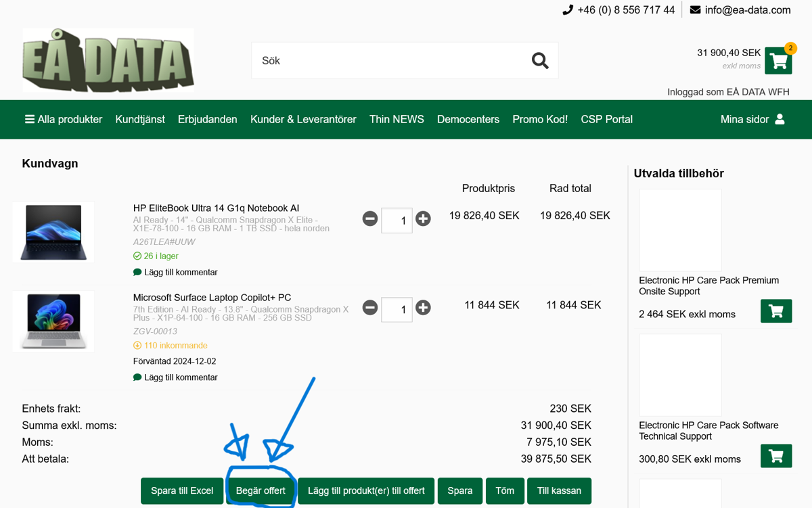Screen dimensions: 812x508
Task: Click the cart item count badge
Action: (x=790, y=48)
